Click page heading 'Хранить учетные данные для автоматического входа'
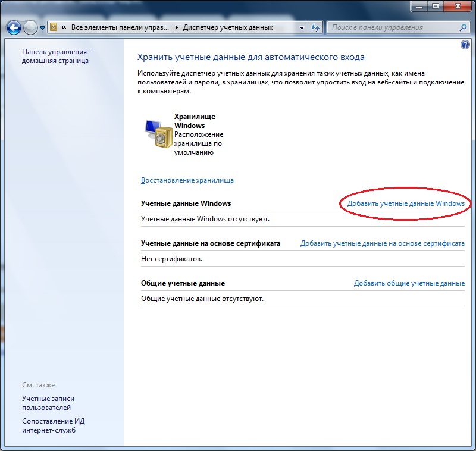 click(250, 57)
